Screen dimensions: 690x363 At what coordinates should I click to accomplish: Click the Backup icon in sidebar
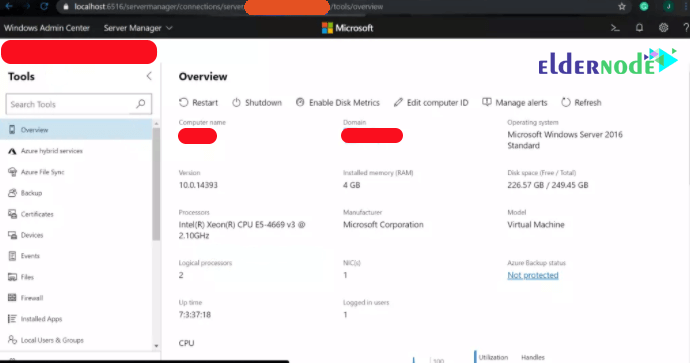tap(12, 193)
